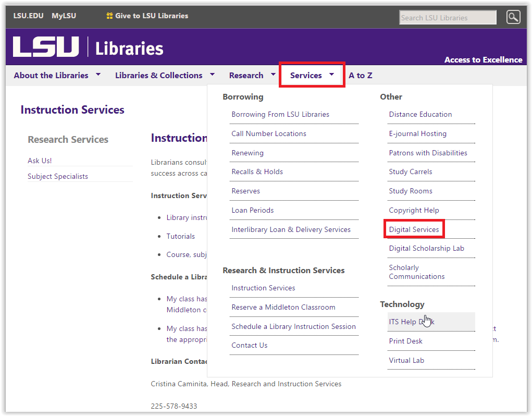Select ITS Help Desk

(431, 322)
